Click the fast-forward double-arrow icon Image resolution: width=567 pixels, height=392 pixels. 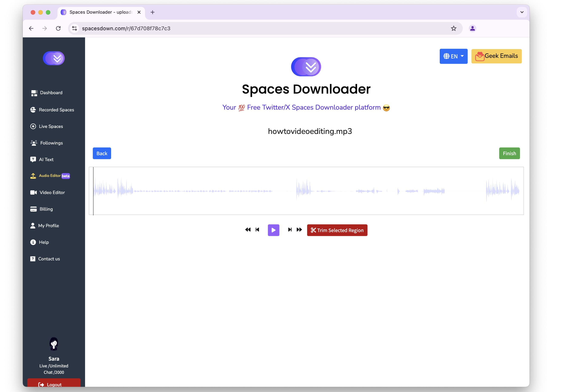299,230
